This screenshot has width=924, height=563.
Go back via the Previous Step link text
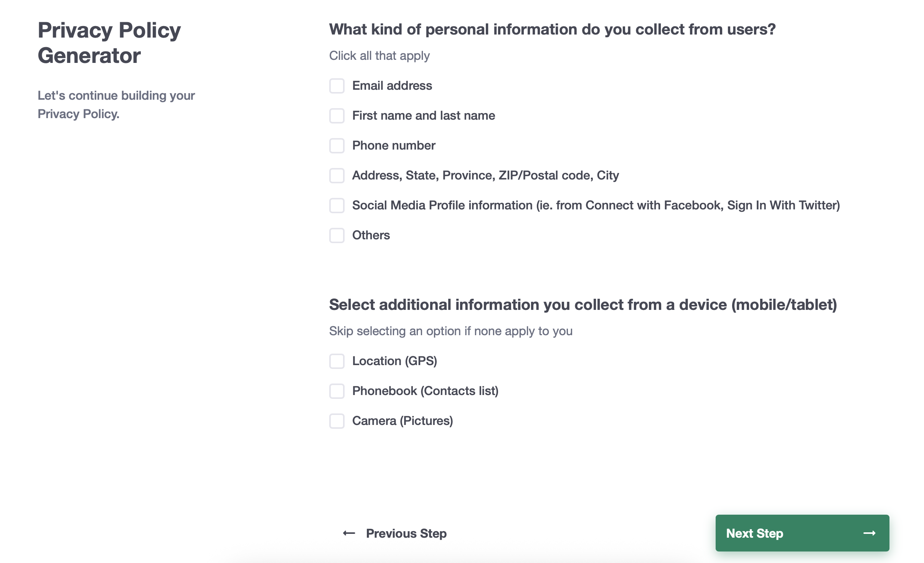[406, 533]
